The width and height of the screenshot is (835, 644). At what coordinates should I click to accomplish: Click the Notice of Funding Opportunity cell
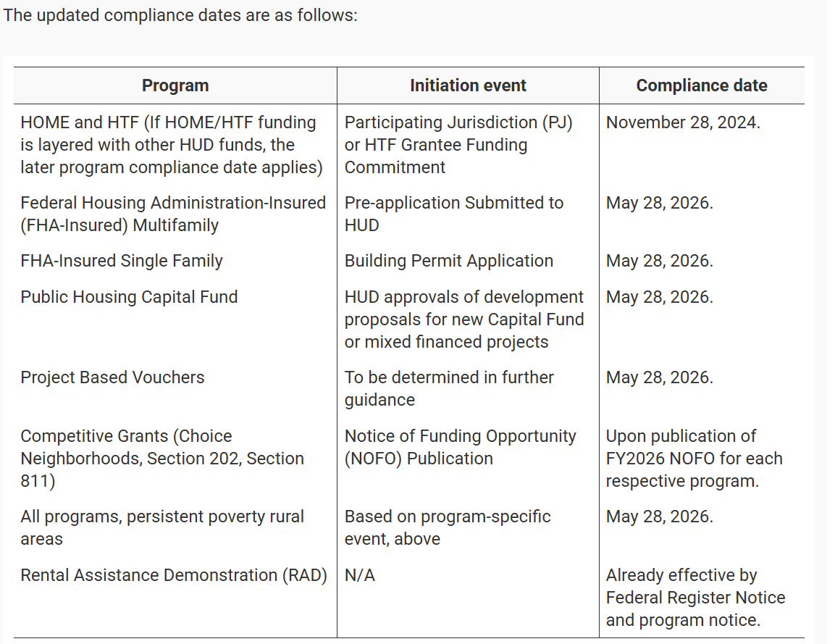coord(460,447)
